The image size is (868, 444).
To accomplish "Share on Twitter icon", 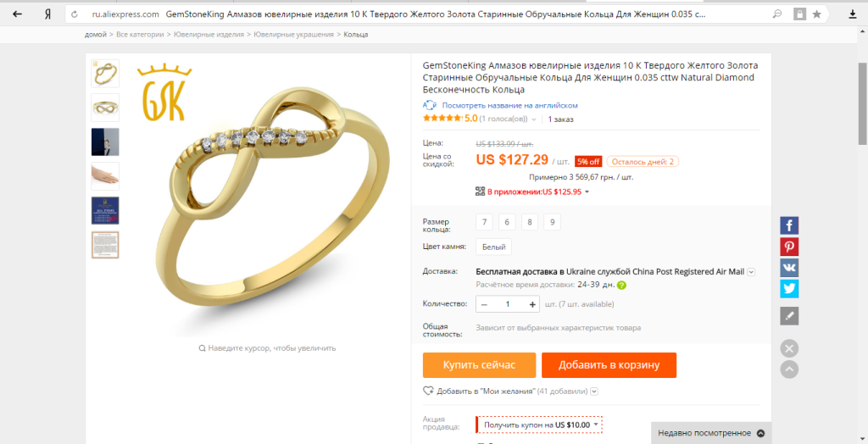I will (x=789, y=289).
